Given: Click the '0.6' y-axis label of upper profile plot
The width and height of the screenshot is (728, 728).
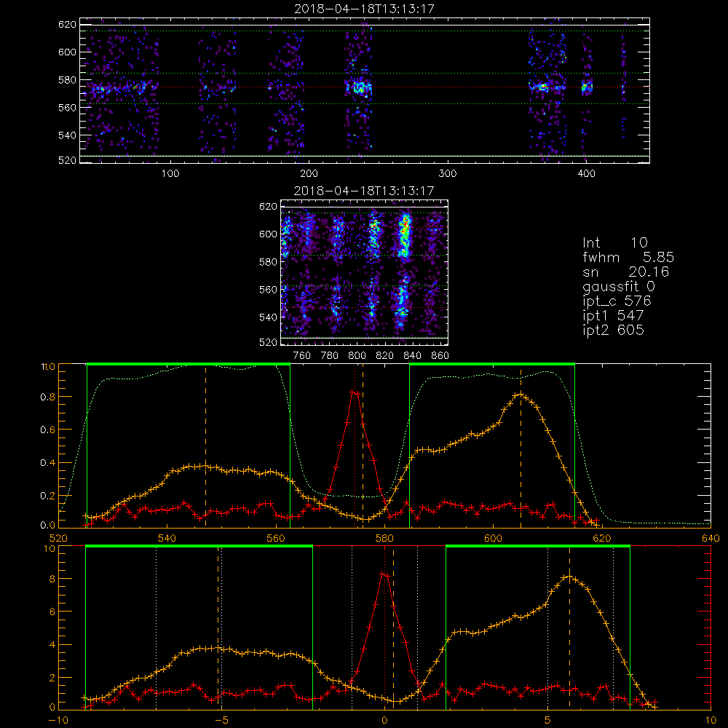Looking at the screenshot, I should click(x=47, y=430).
